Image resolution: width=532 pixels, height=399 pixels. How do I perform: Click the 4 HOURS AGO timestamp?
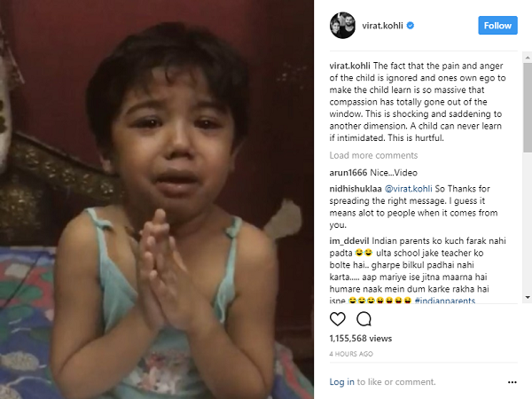tap(351, 354)
